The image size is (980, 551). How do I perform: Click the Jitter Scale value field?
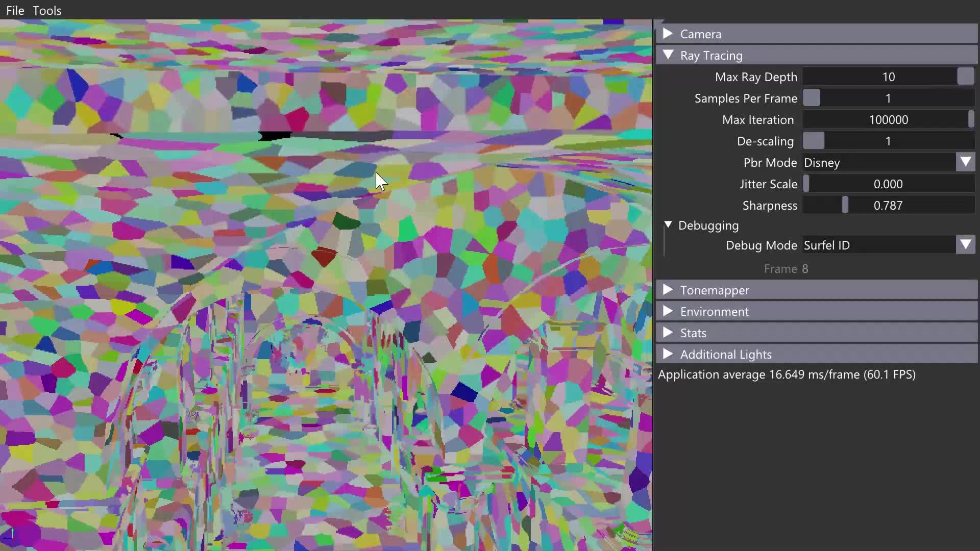[888, 184]
